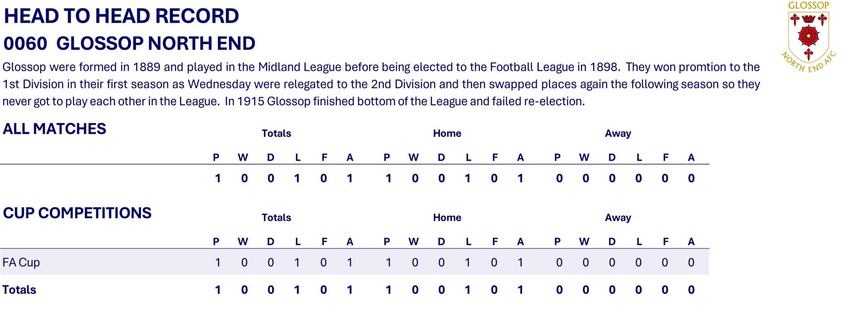
Task: Click FA Cup row's Totals played value
Action: (218, 263)
